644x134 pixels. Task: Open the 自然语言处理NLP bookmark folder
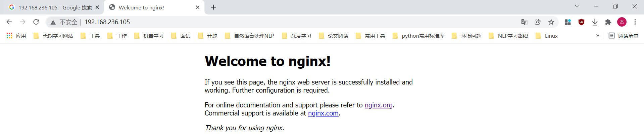pos(250,36)
